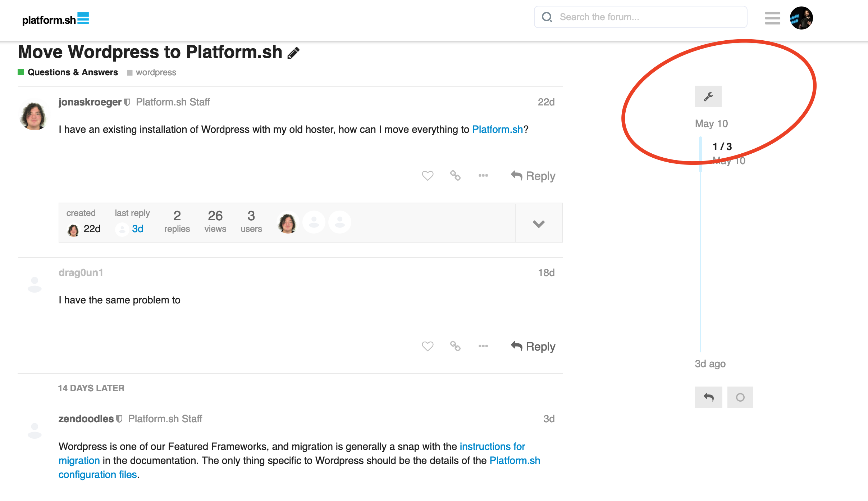
Task: Open the user profile avatar menu
Action: pyautogui.click(x=801, y=18)
